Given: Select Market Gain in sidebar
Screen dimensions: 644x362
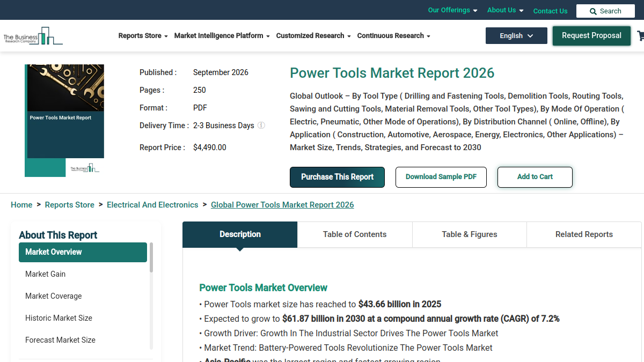Looking at the screenshot, I should (x=83, y=274).
